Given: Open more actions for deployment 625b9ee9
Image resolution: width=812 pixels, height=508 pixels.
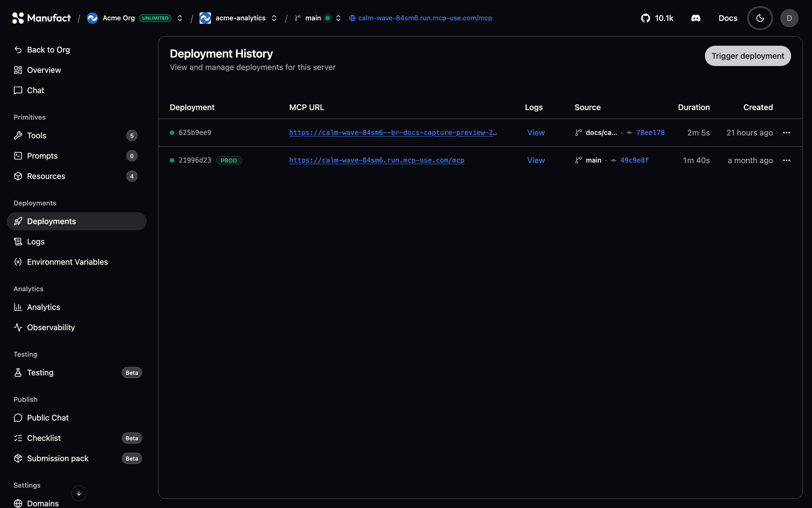Looking at the screenshot, I should (787, 133).
